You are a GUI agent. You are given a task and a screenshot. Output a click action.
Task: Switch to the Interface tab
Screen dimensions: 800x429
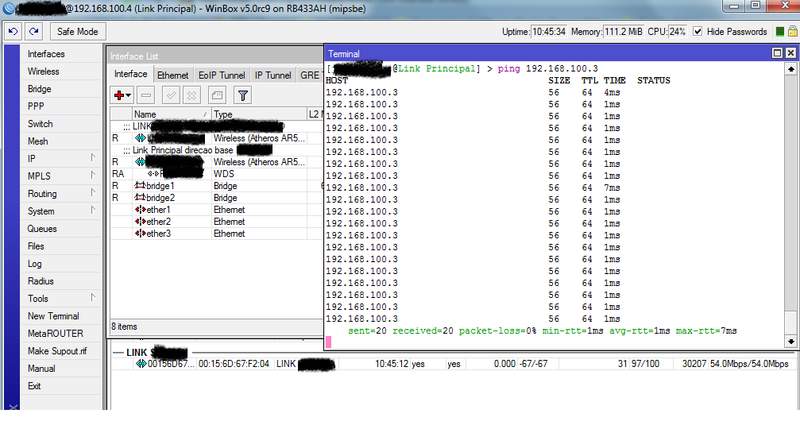coord(131,74)
